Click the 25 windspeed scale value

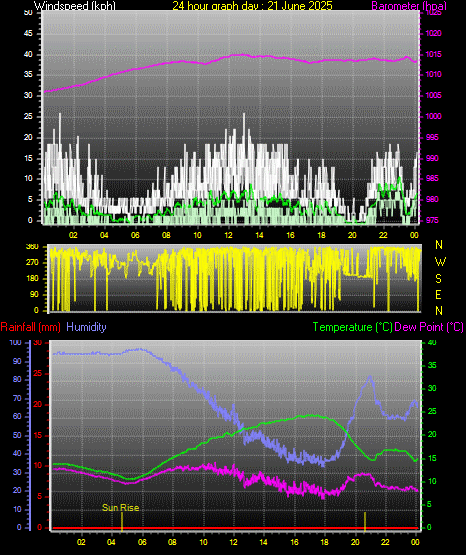28,116
